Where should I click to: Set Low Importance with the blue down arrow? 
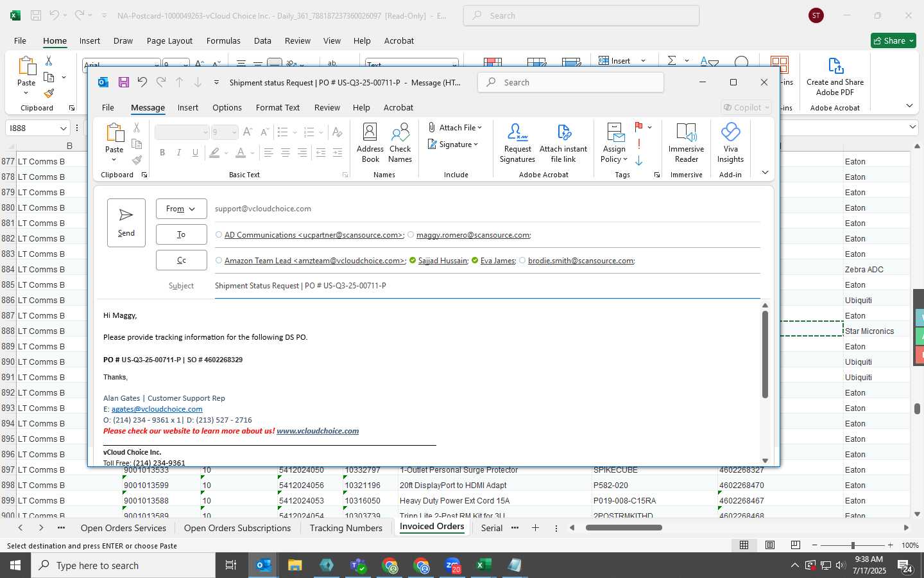tap(639, 161)
